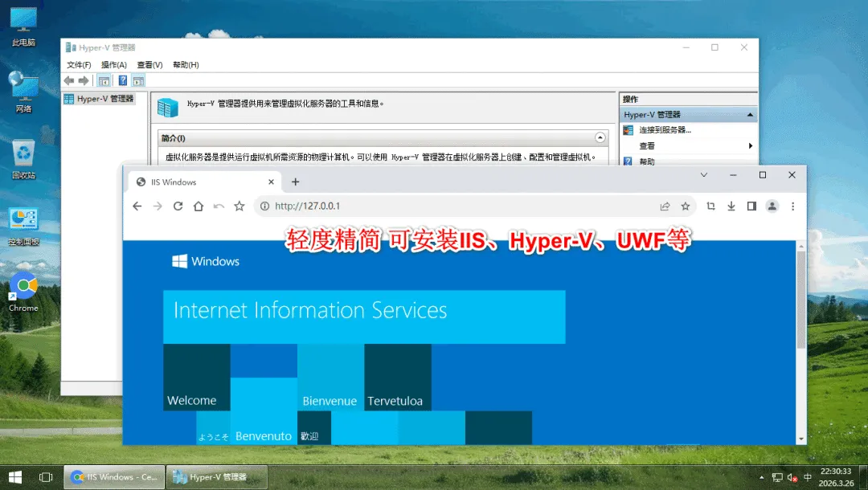Close the IIS Windows browser tab
Viewport: 868px width, 490px height.
(271, 182)
